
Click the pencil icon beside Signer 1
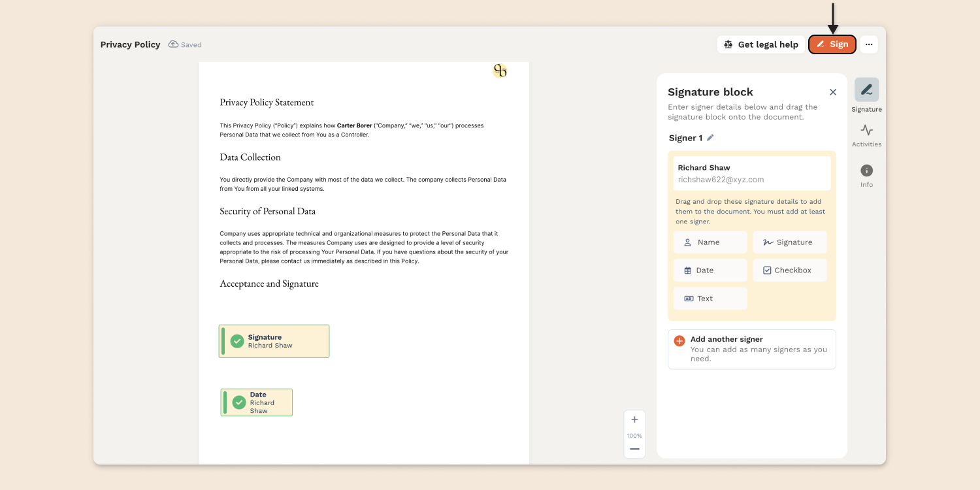pos(711,137)
